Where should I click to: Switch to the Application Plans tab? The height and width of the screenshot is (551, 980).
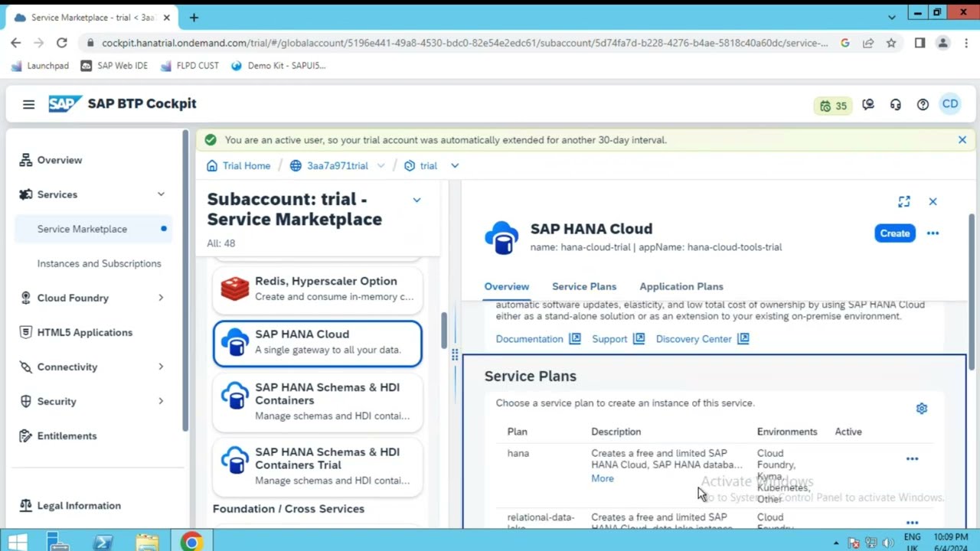[x=681, y=286]
